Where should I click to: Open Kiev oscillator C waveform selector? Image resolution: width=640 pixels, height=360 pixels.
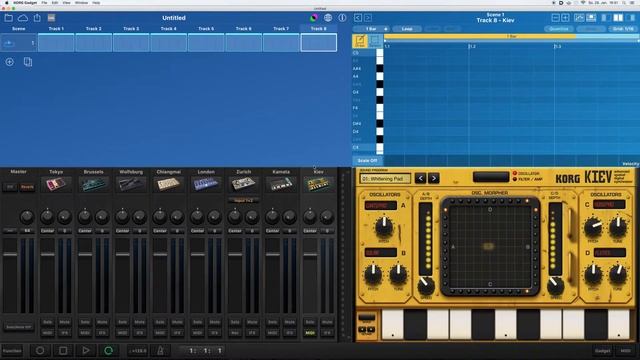[609, 204]
